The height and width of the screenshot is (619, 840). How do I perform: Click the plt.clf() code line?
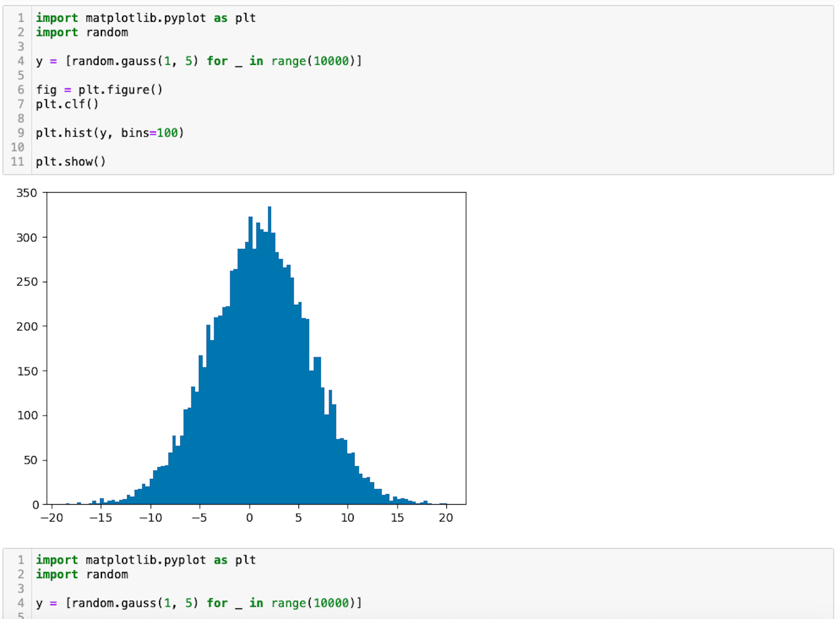tap(67, 104)
